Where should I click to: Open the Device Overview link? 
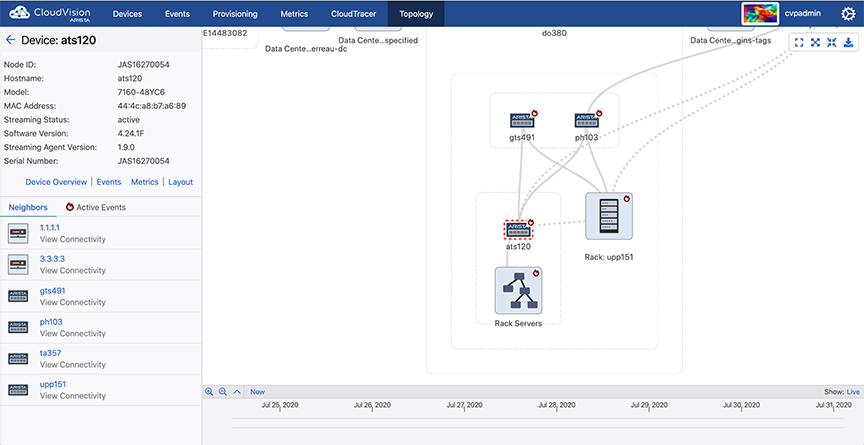coord(56,182)
